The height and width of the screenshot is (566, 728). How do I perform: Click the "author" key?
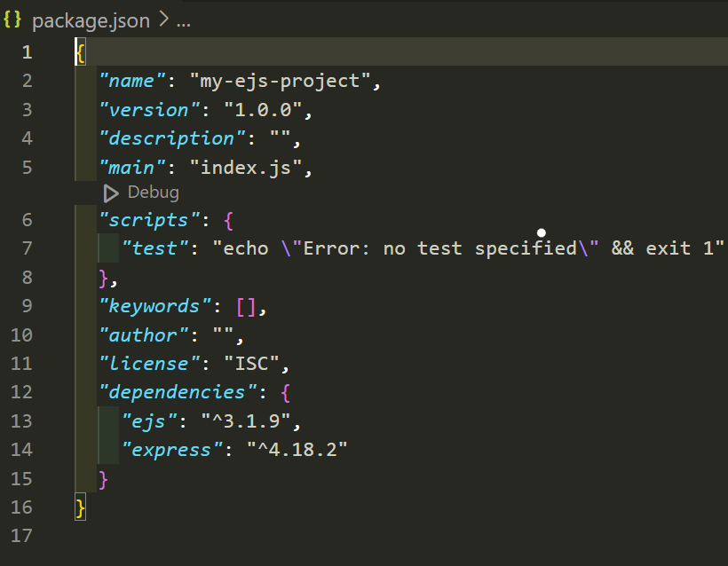click(x=144, y=335)
